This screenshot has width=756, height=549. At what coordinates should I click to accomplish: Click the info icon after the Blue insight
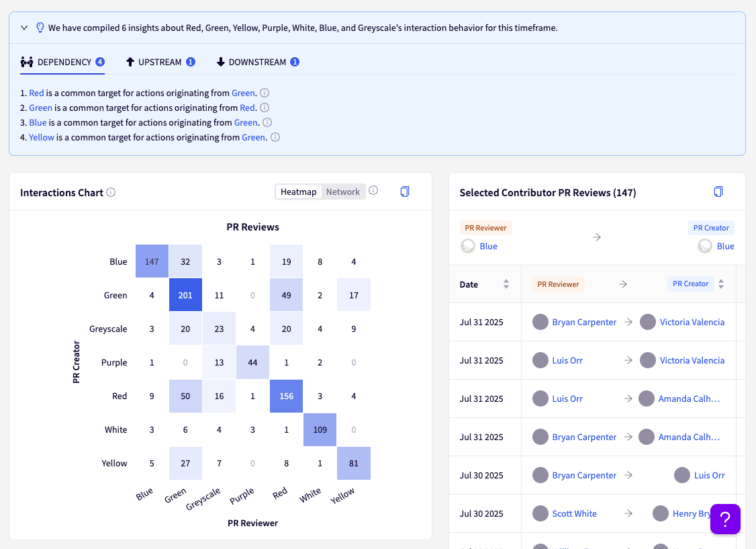pos(267,122)
